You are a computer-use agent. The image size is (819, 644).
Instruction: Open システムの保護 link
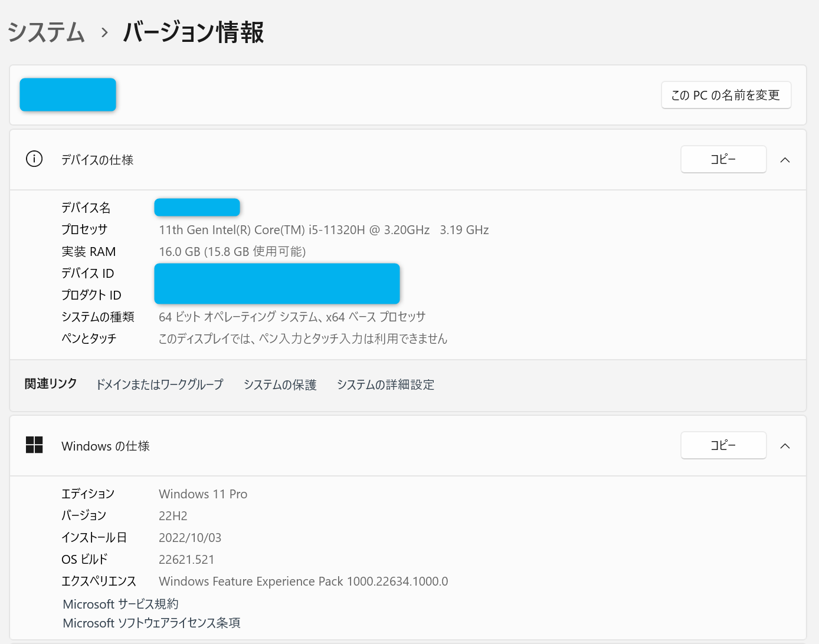pos(280,385)
